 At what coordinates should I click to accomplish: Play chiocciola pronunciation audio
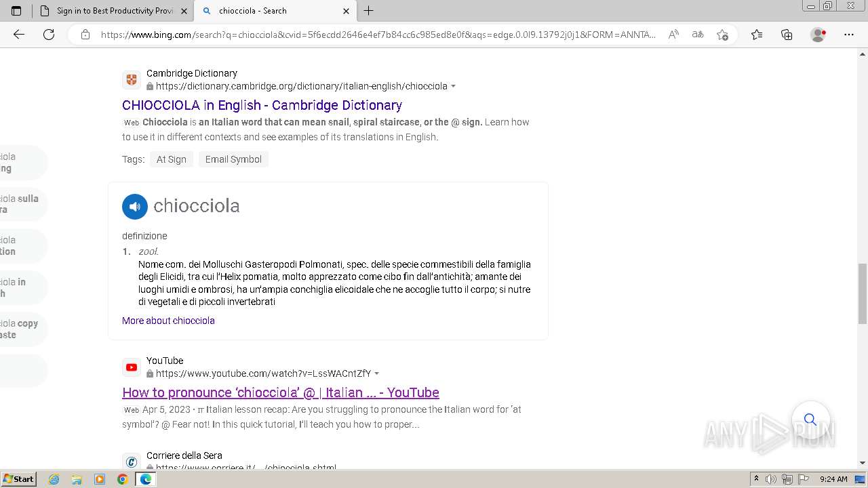(135, 207)
